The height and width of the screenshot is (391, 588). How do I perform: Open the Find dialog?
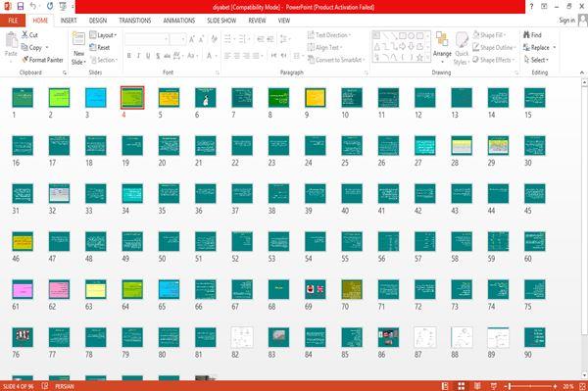532,35
